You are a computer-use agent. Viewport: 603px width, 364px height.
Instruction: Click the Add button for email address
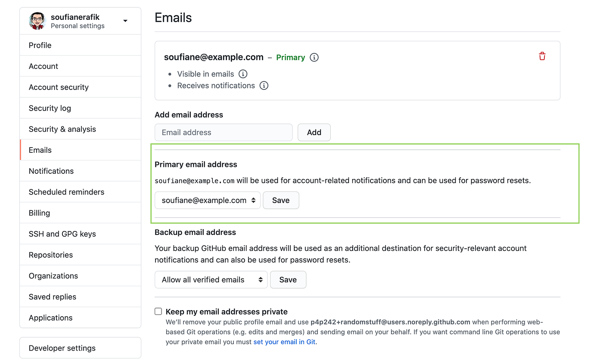pos(314,133)
